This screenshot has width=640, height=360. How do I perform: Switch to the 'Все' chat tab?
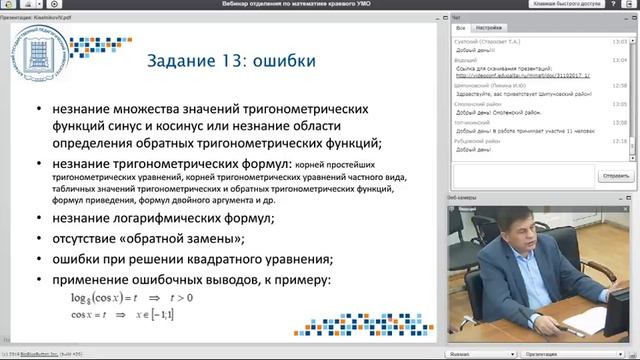(460, 28)
